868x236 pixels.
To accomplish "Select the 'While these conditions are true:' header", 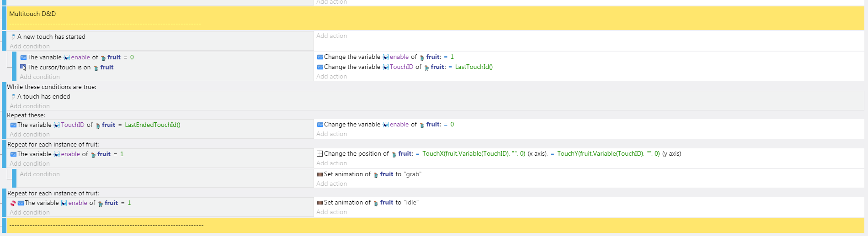I will 52,87.
